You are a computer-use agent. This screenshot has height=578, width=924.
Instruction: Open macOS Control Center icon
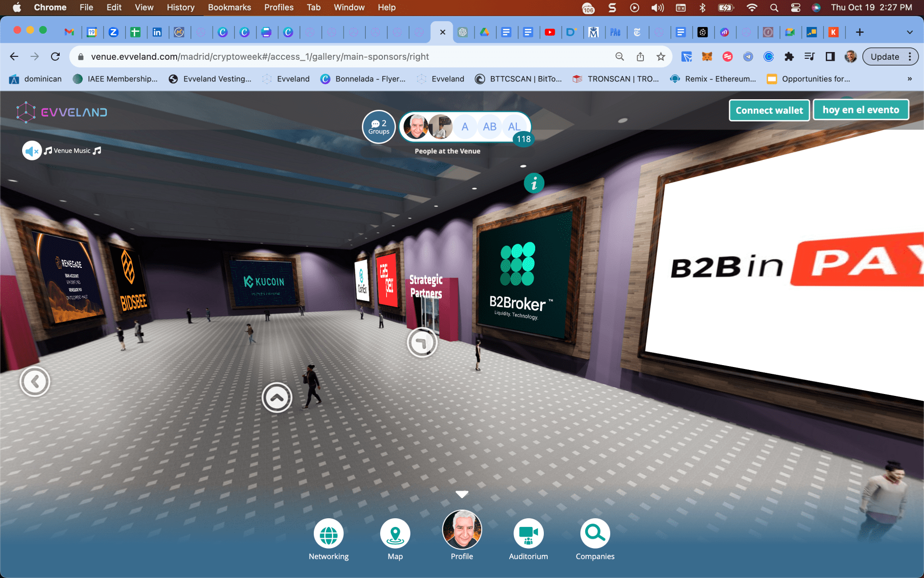point(796,7)
